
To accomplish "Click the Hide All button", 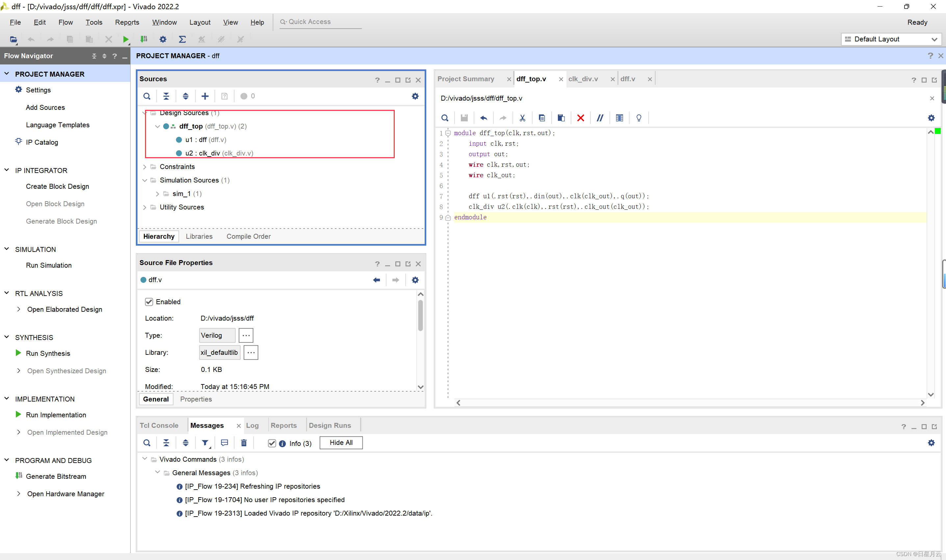I will pos(341,443).
